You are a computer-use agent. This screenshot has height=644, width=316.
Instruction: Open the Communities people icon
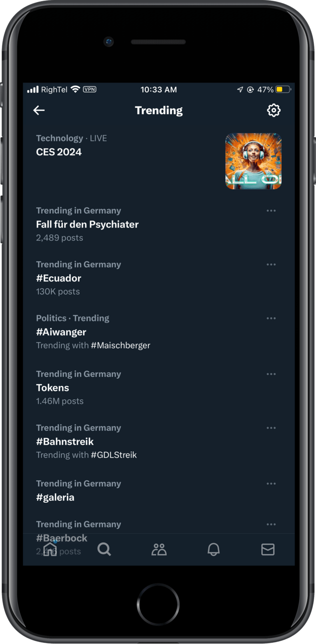point(159,550)
